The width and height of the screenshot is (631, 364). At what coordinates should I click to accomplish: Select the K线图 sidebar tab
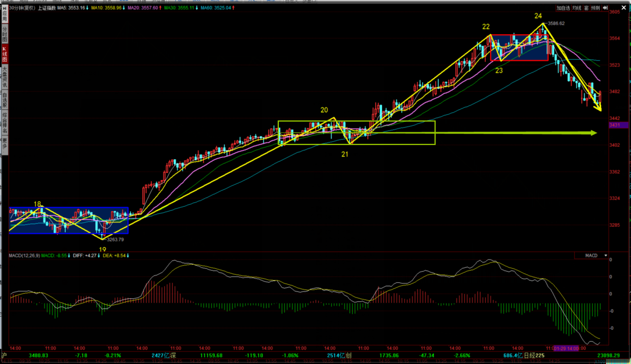click(x=4, y=54)
